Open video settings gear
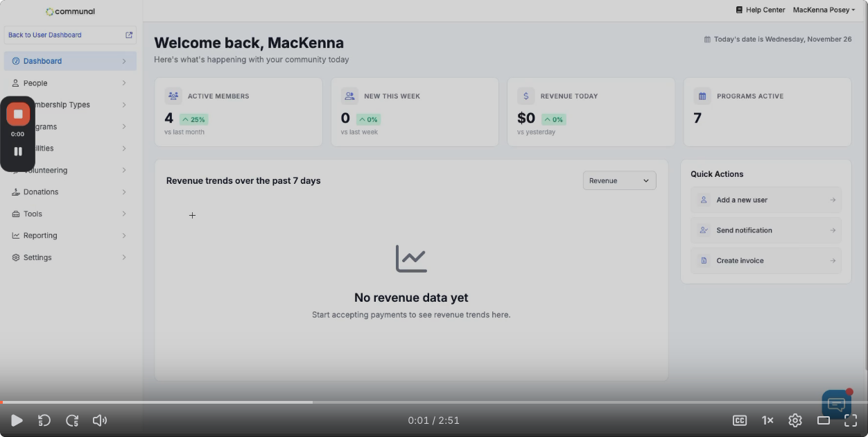Screen dimensions: 868x437 pyautogui.click(x=795, y=420)
